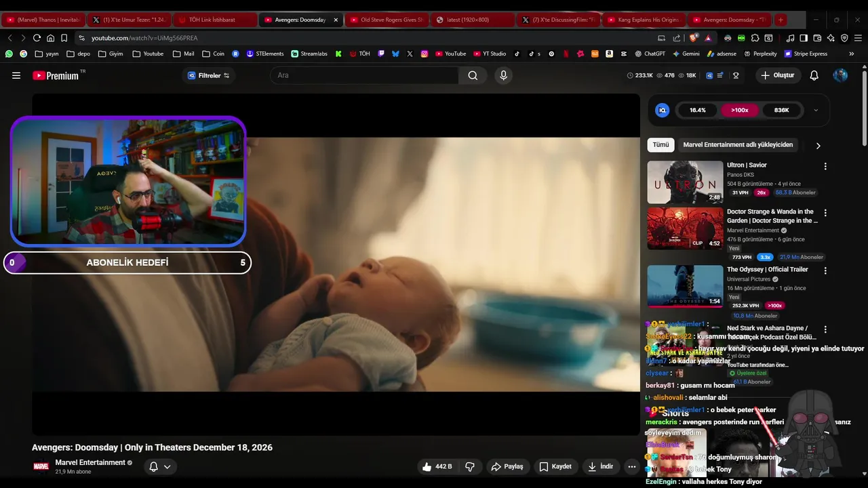
Task: Open the Amazon bookmark icon
Action: click(609, 54)
